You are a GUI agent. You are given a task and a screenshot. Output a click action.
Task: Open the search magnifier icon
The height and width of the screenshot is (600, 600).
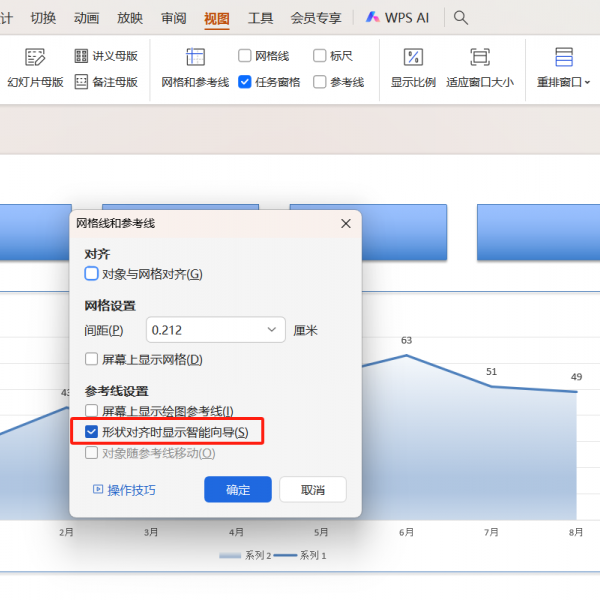[x=461, y=17]
